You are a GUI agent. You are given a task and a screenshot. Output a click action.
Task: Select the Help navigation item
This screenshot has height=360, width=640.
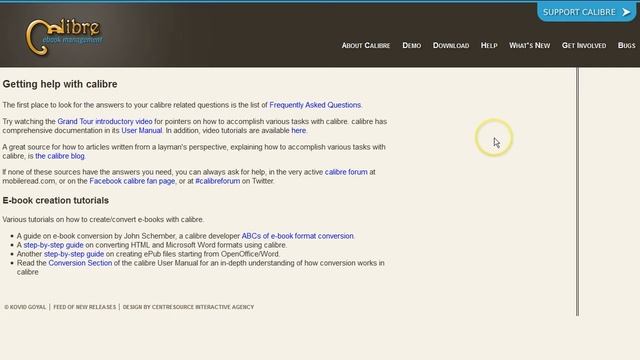coord(489,45)
